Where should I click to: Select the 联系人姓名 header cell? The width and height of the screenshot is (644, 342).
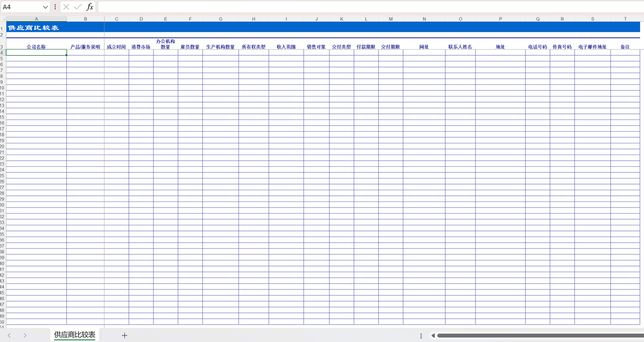460,47
